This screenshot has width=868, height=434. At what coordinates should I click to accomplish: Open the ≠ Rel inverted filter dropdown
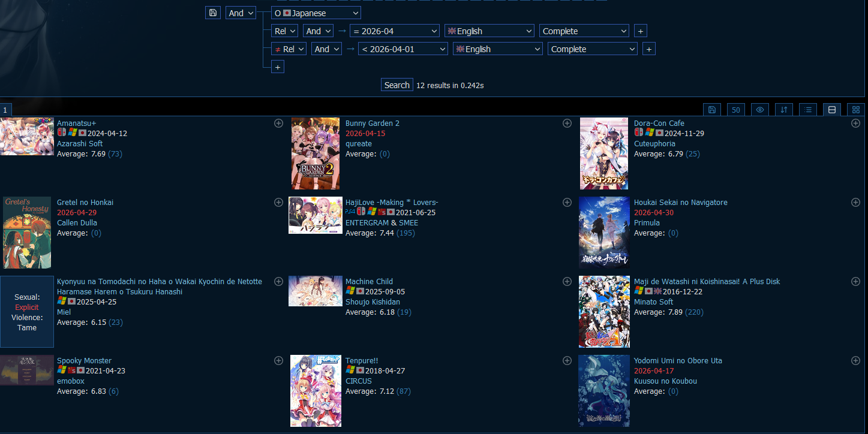289,49
